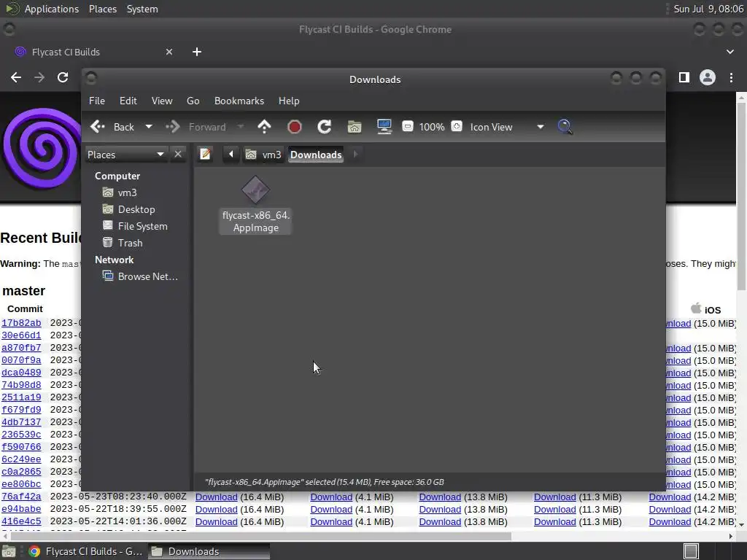The width and height of the screenshot is (747, 560).
Task: Open the Applications menu
Action: coord(52,9)
